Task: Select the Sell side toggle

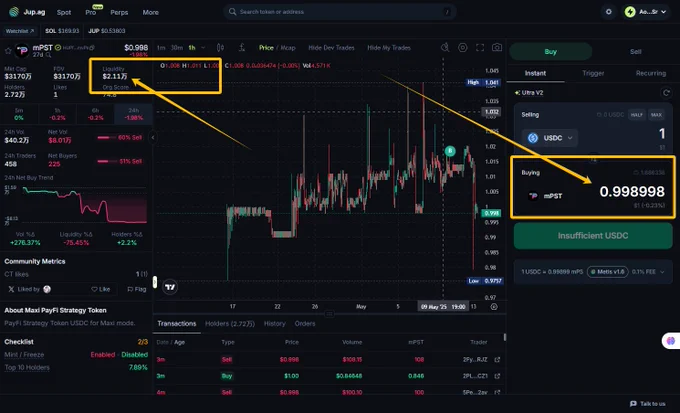Action: (635, 52)
